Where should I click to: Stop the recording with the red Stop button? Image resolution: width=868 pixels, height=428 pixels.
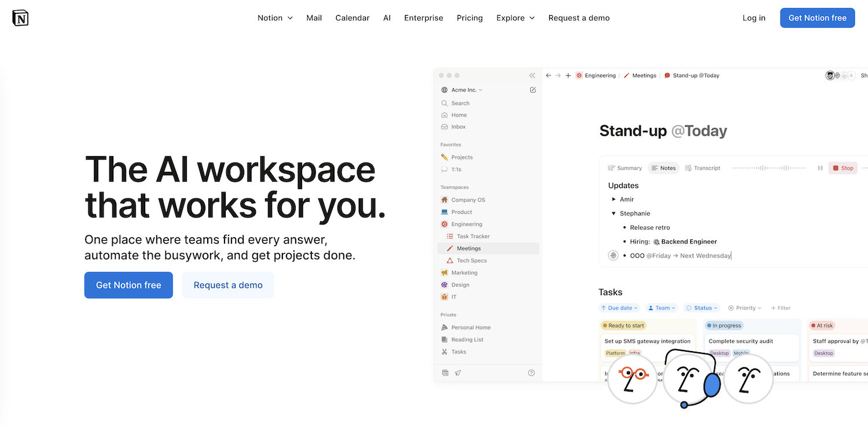(x=843, y=168)
